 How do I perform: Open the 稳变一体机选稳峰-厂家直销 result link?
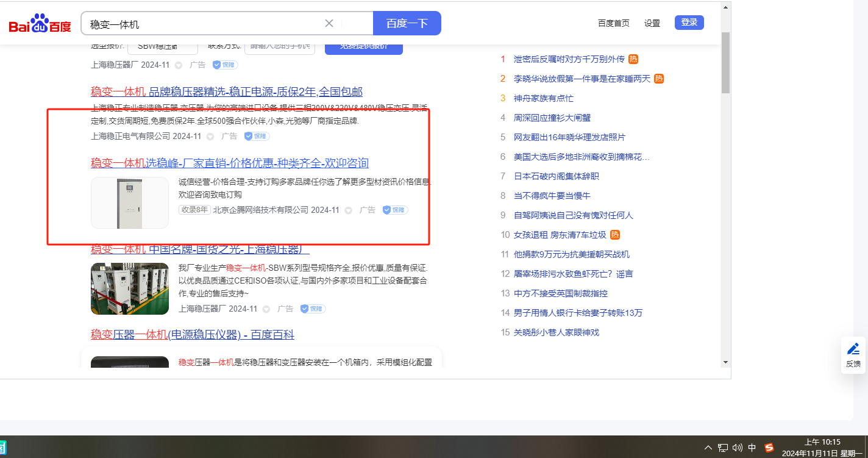click(x=230, y=163)
